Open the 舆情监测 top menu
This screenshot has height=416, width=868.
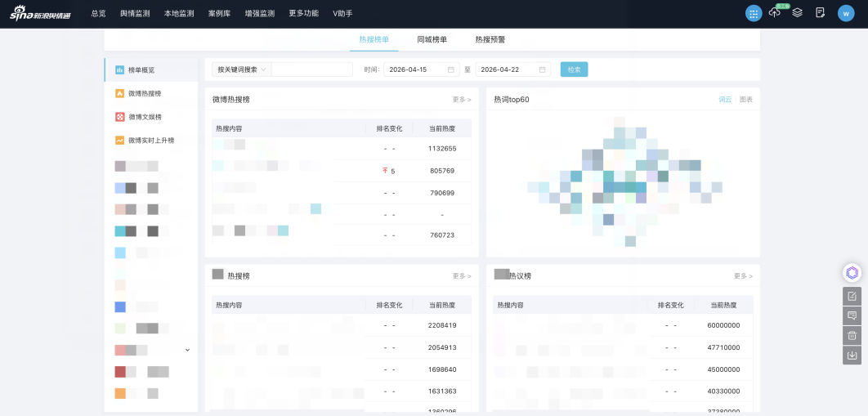click(135, 14)
